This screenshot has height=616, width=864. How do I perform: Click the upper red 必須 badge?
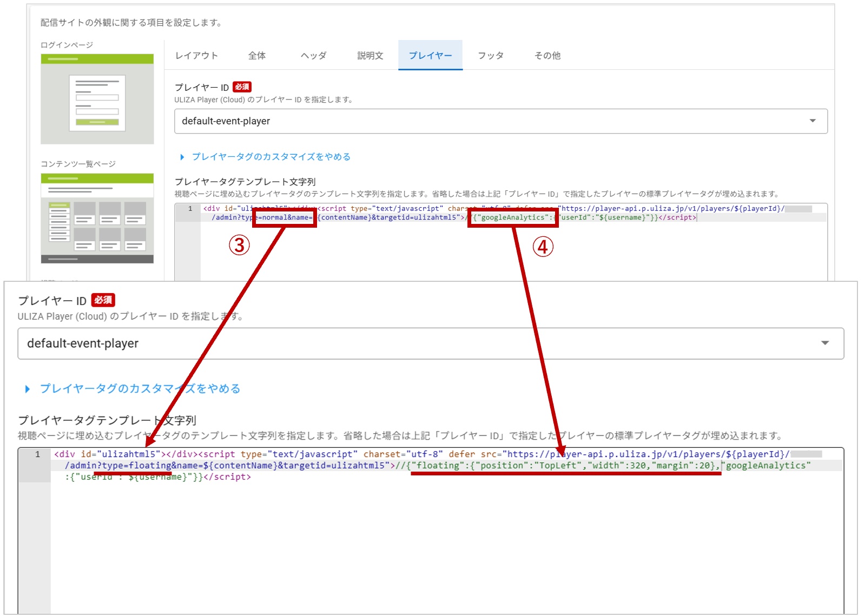coord(242,87)
